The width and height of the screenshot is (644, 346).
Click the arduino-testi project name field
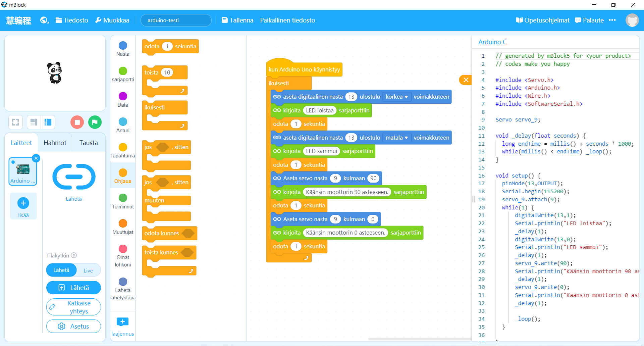[176, 20]
